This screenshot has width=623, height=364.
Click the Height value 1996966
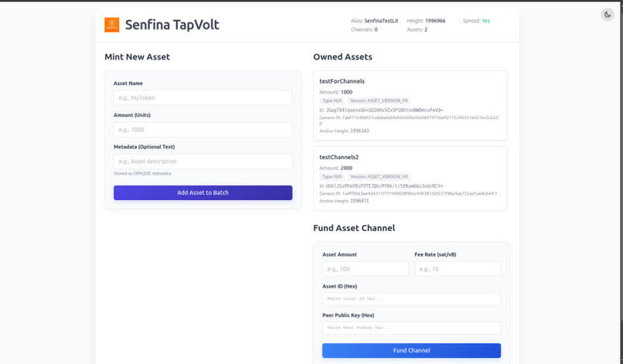coord(435,21)
